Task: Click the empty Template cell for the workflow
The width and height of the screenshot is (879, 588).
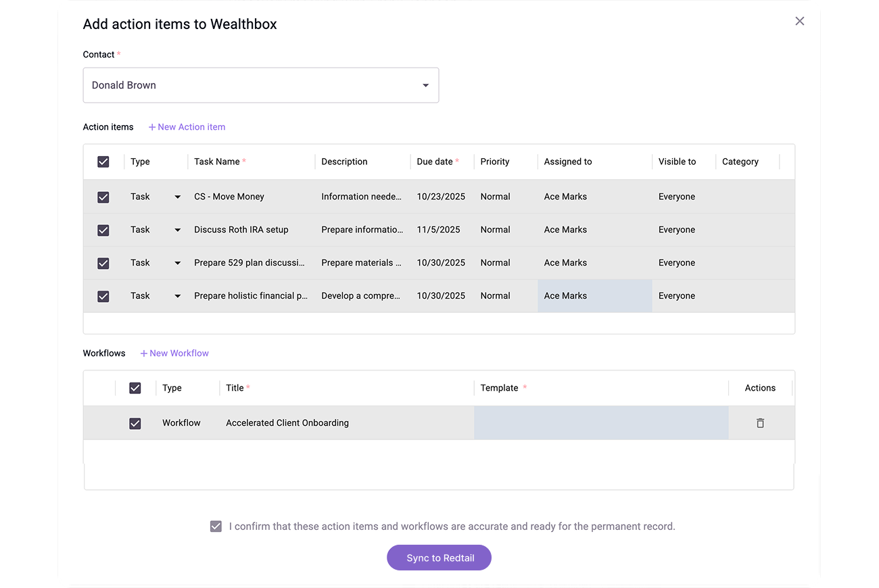Action: 601,423
